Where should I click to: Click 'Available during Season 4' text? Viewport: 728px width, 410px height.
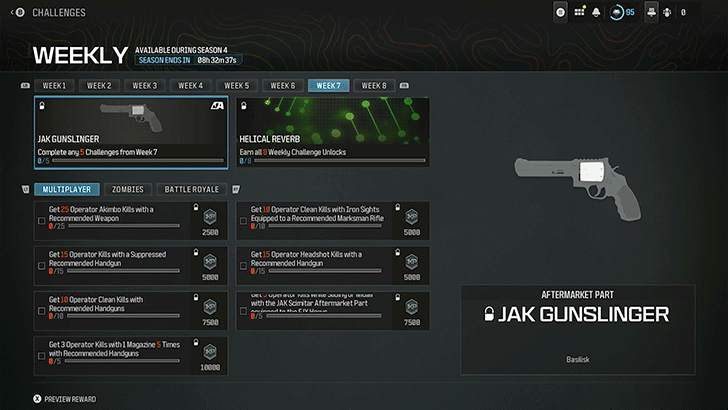[181, 50]
